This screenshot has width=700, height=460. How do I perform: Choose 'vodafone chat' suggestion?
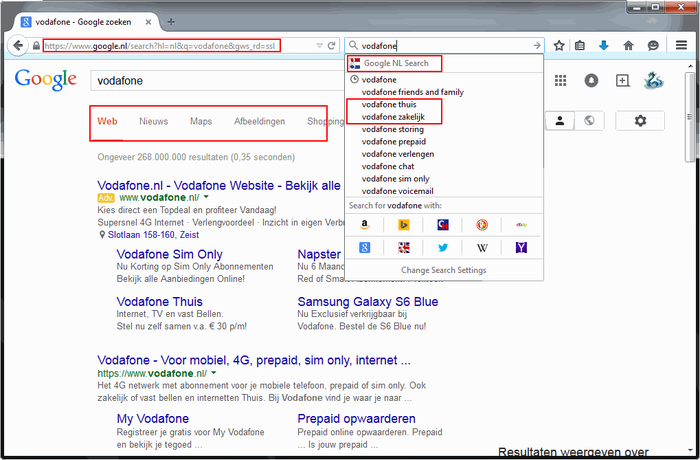(x=444, y=166)
